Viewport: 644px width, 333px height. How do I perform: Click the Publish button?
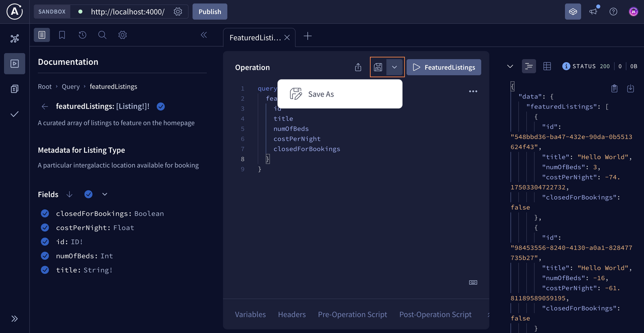tap(210, 11)
